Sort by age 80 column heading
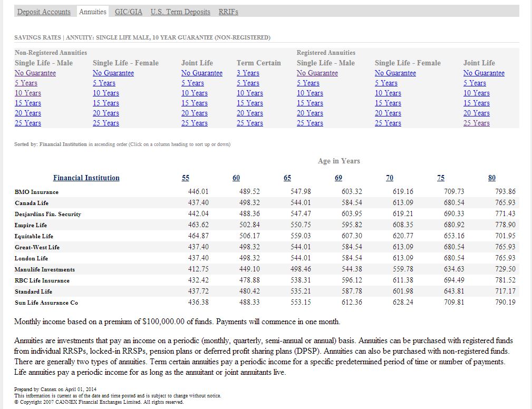 (x=492, y=178)
